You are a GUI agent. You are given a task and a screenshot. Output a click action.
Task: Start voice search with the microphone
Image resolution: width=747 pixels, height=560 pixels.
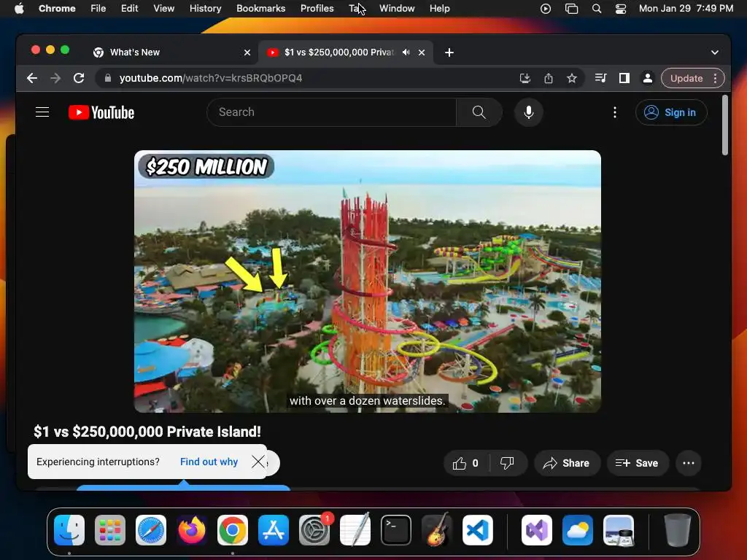(528, 112)
